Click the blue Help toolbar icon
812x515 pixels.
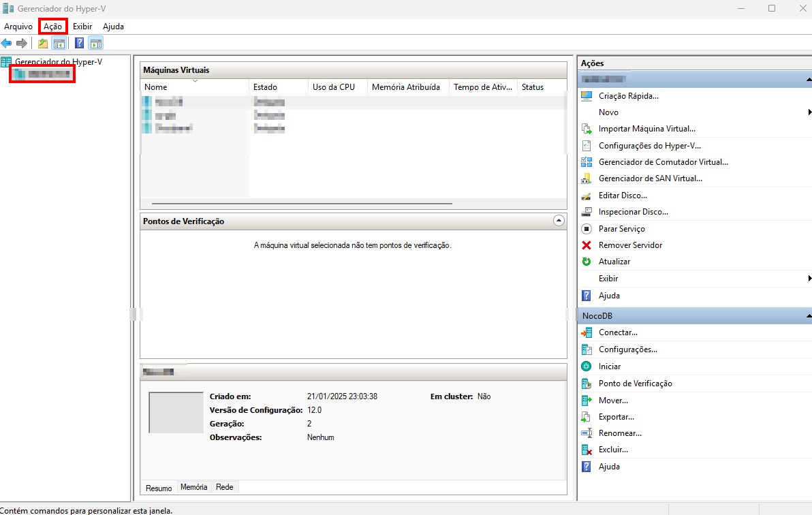(79, 44)
